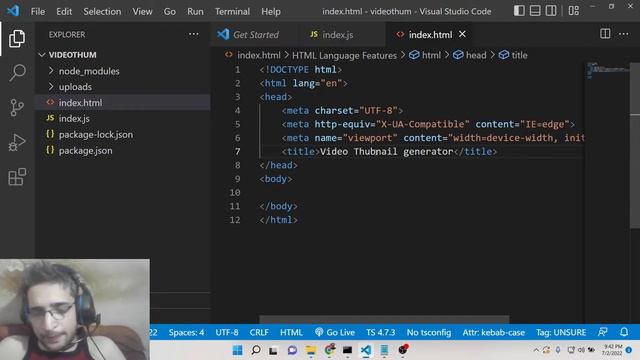Open notifications bell in status bar

tap(624, 332)
